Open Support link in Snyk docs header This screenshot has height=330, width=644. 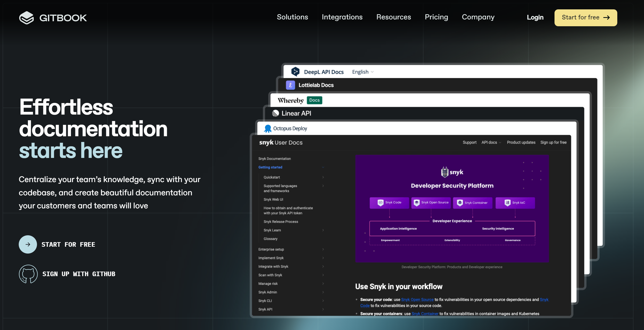point(470,142)
